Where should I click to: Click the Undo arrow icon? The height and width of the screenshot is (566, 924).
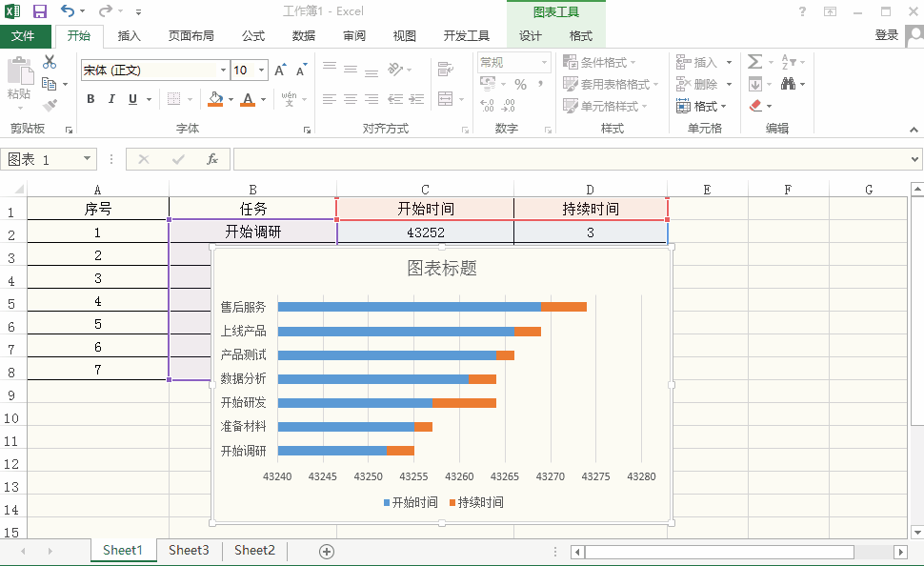tap(67, 11)
